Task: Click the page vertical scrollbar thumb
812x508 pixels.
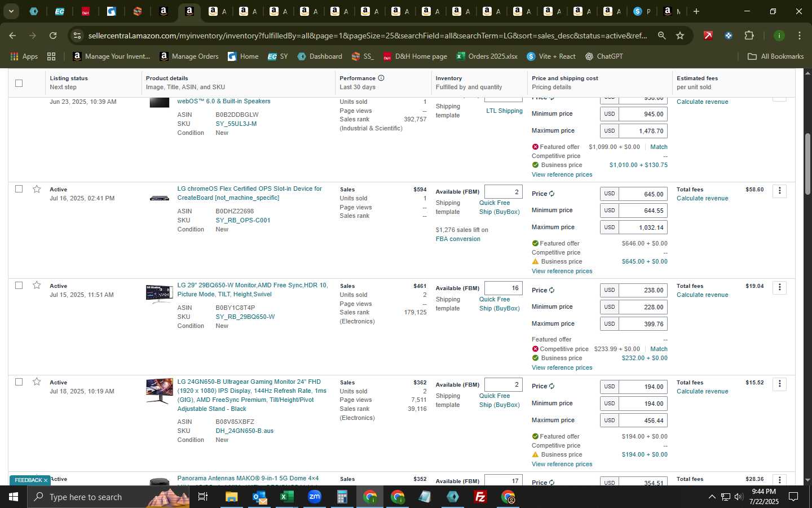Action: [807, 164]
